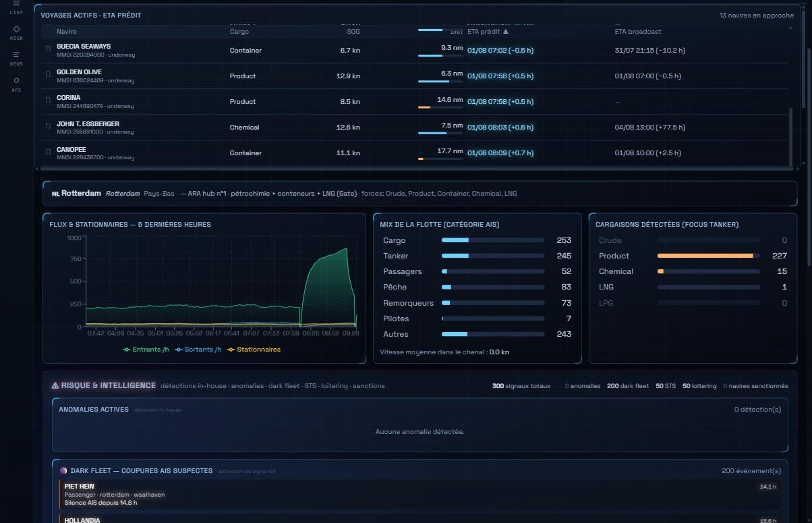Click the 9.3 nm distance bar of SUECIA SEAWAYS
The width and height of the screenshot is (812, 523).
coord(440,56)
